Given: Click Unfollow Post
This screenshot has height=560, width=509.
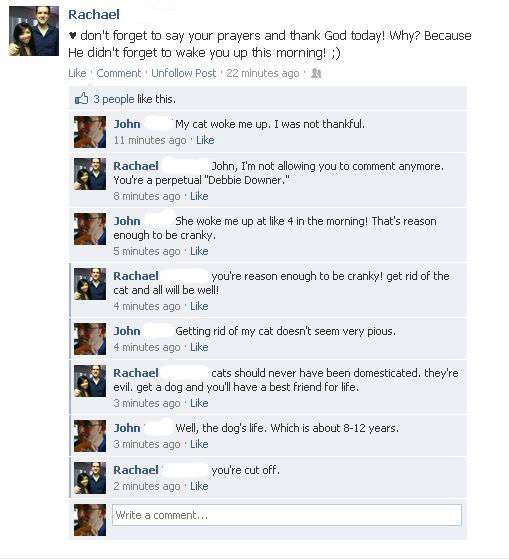Looking at the screenshot, I should 184,73.
